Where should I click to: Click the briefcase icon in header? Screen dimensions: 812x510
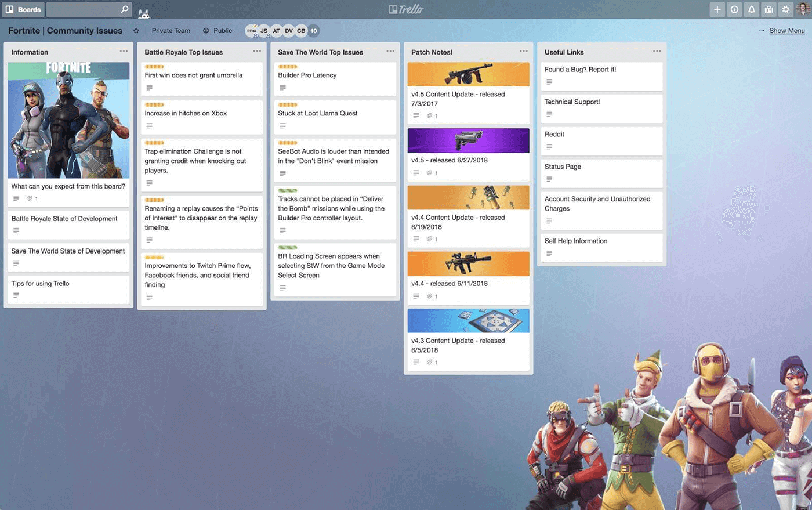point(768,9)
